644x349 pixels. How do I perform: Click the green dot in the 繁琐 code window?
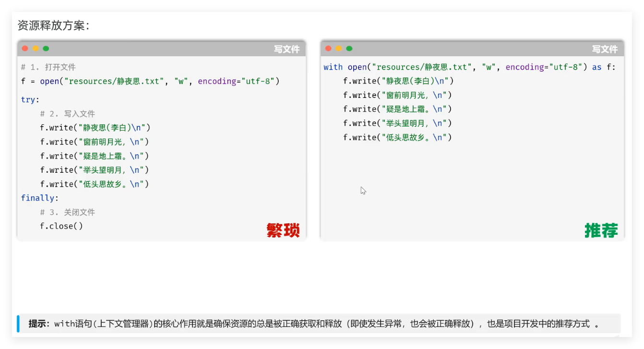[x=46, y=48]
